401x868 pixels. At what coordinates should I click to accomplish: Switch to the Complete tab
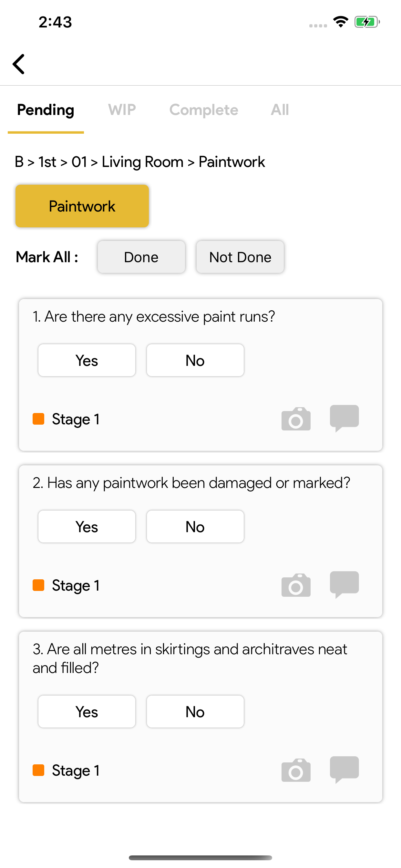tap(204, 110)
